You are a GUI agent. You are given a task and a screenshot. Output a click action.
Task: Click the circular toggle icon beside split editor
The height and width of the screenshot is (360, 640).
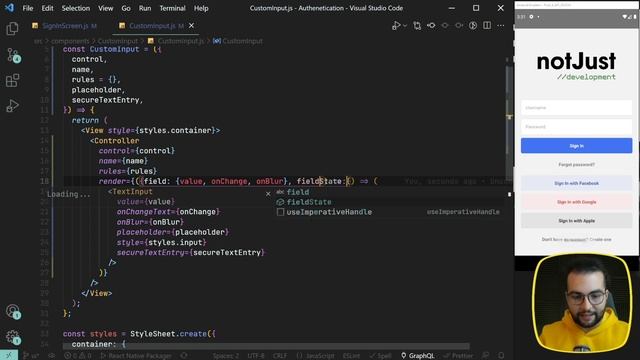point(473,26)
